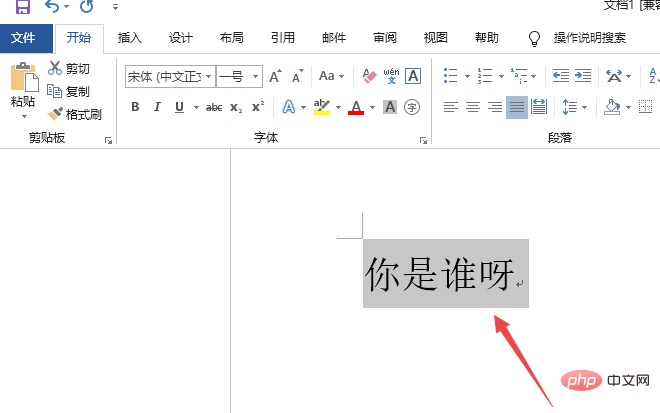The image size is (660, 413).
Task: Center the text
Action: (473, 107)
